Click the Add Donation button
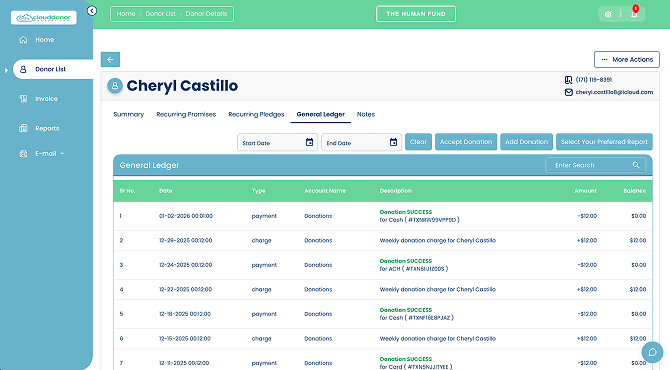Screen dimensions: 670x370 [526, 142]
